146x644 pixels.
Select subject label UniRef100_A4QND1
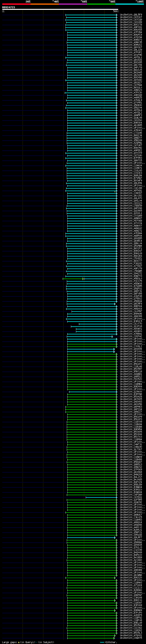tap(131, 374)
